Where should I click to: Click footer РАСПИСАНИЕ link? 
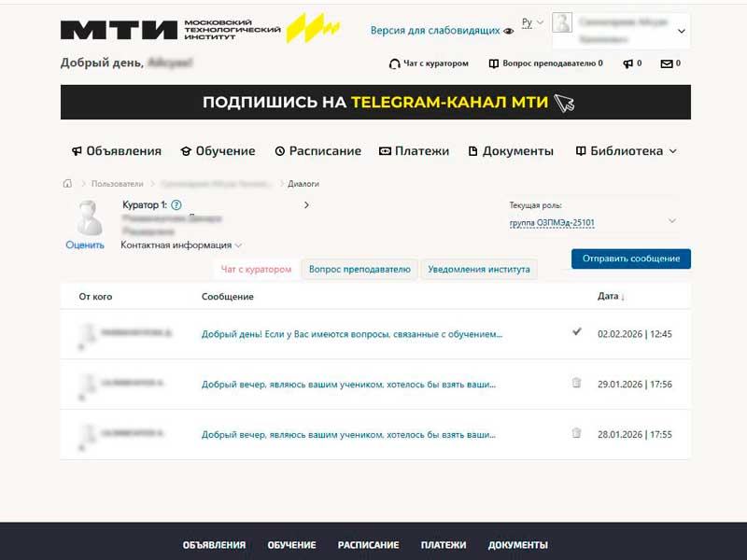click(368, 545)
